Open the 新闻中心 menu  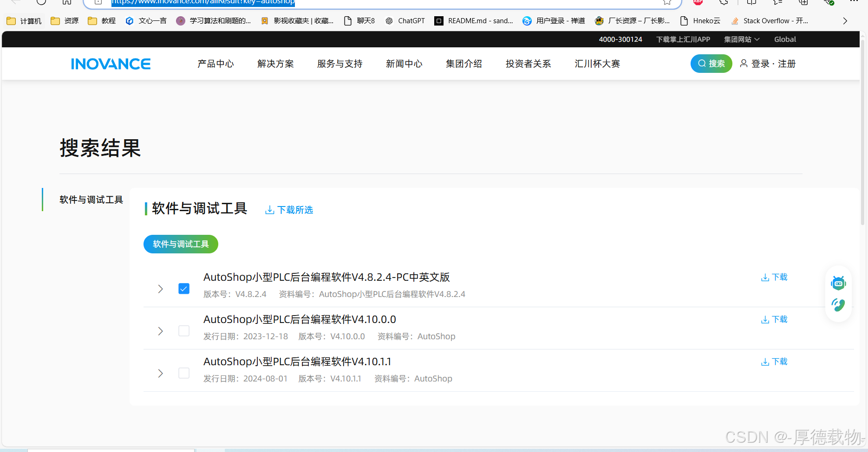pyautogui.click(x=404, y=64)
